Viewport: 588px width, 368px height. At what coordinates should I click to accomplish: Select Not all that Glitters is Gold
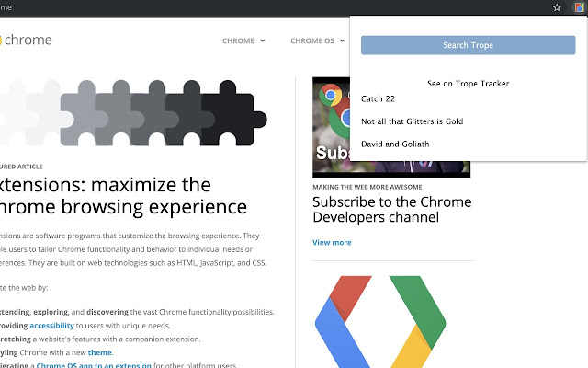[413, 121]
